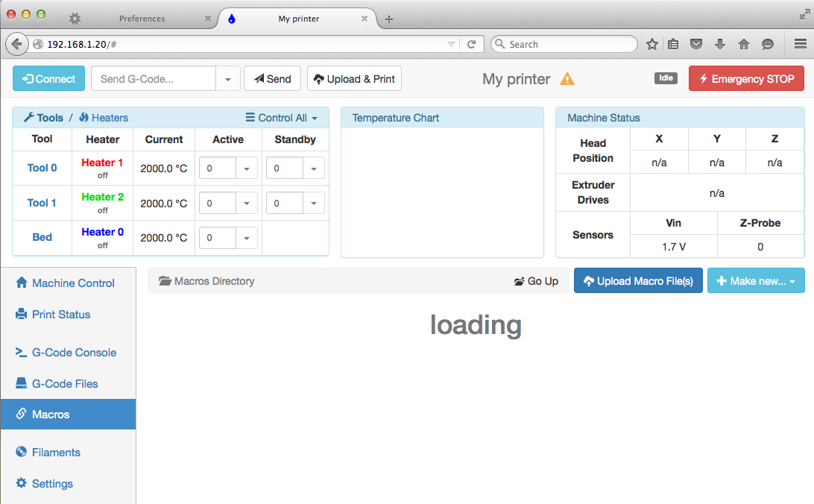Viewport: 814px width, 504px height.
Task: Click the Upload Macro File(s) button
Action: click(x=638, y=281)
